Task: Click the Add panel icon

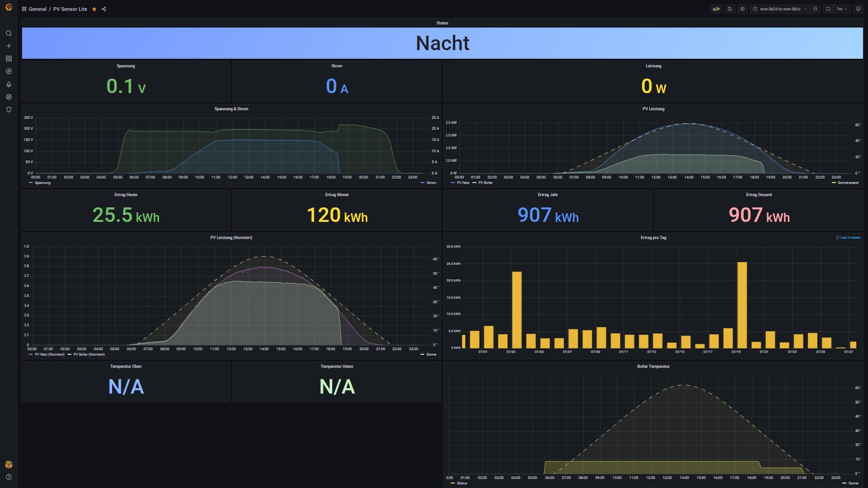Action: pos(716,9)
